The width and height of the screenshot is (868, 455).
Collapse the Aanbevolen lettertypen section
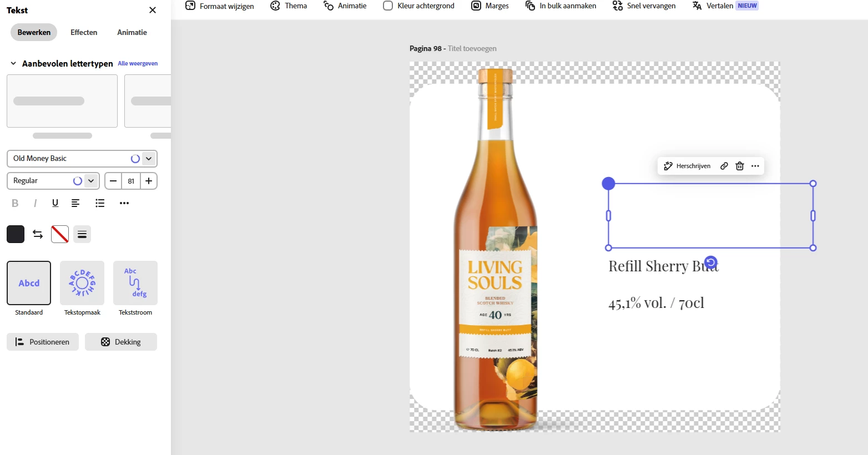(13, 63)
